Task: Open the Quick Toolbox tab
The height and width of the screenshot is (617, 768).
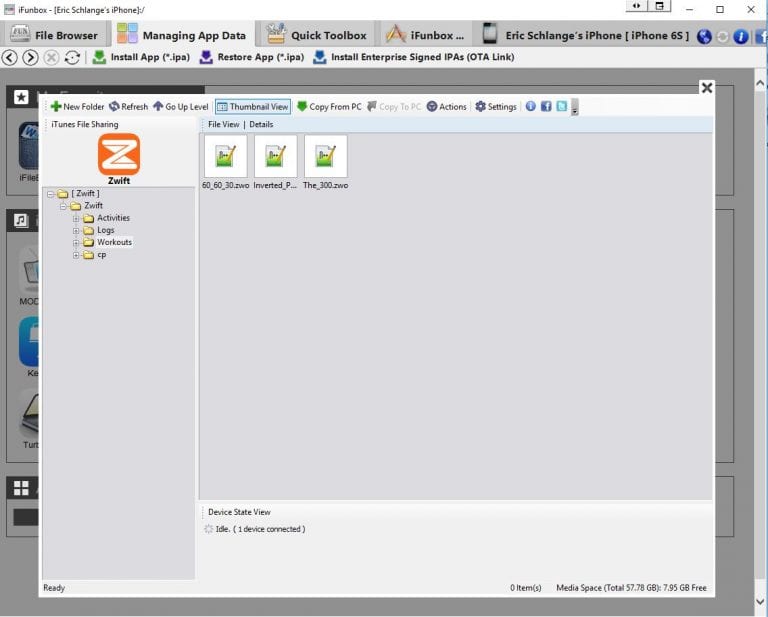Action: pos(317,35)
